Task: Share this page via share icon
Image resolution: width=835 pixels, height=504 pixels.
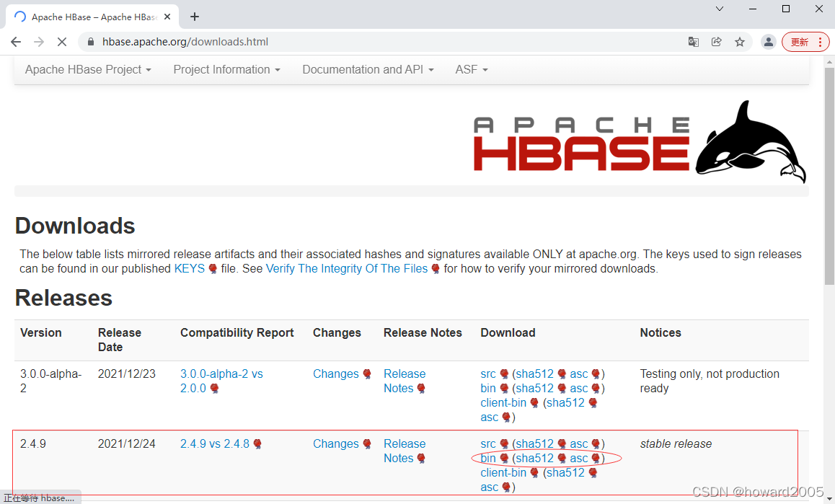Action: 717,42
